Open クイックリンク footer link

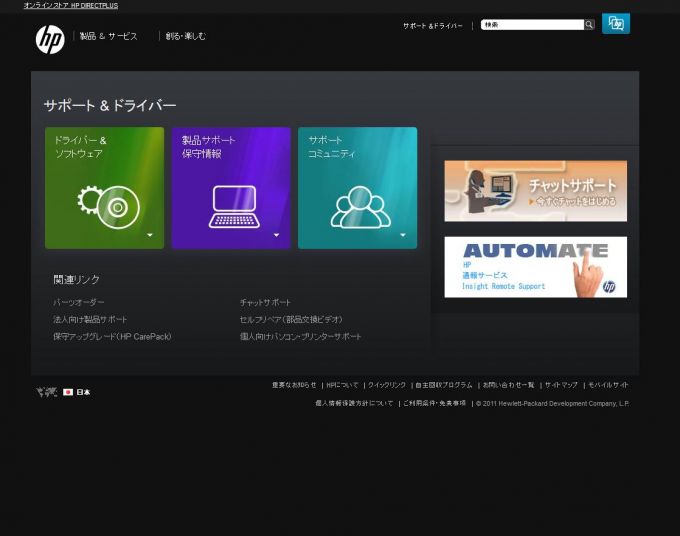point(387,385)
